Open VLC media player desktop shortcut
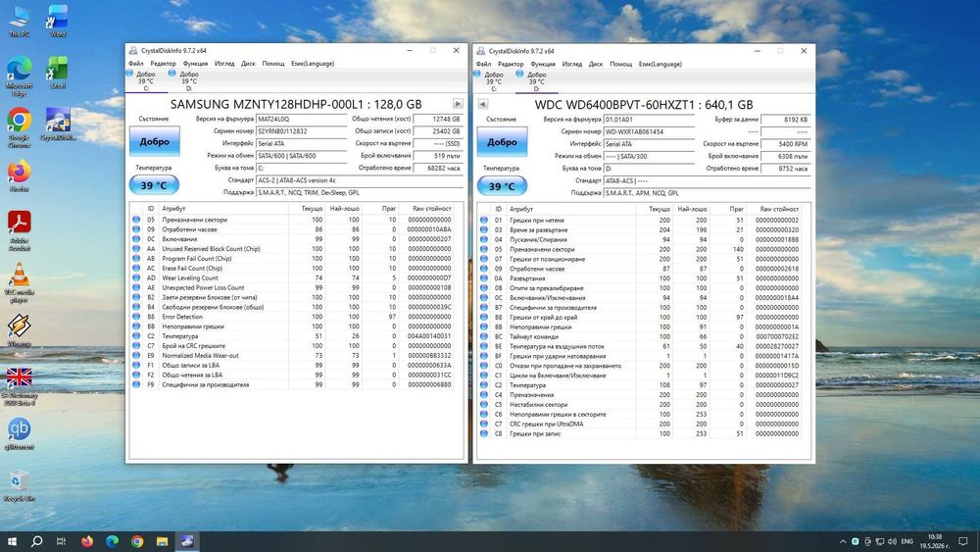980x552 pixels. pyautogui.click(x=19, y=282)
